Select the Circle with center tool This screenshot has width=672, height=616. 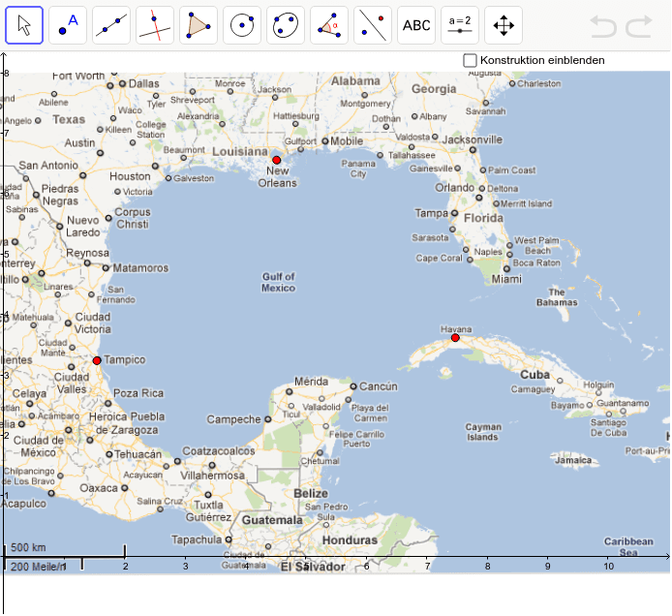click(242, 25)
